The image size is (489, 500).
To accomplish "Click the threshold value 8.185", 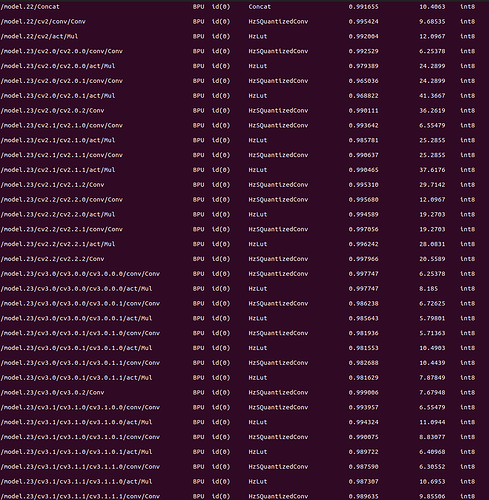I will coord(428,289).
